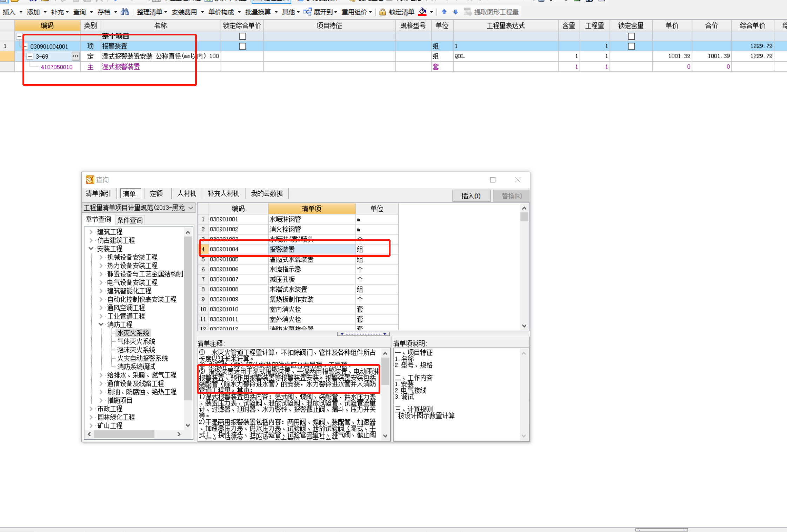
Task: Select the 火灾自动报警系统 tree item
Action: tap(142, 358)
